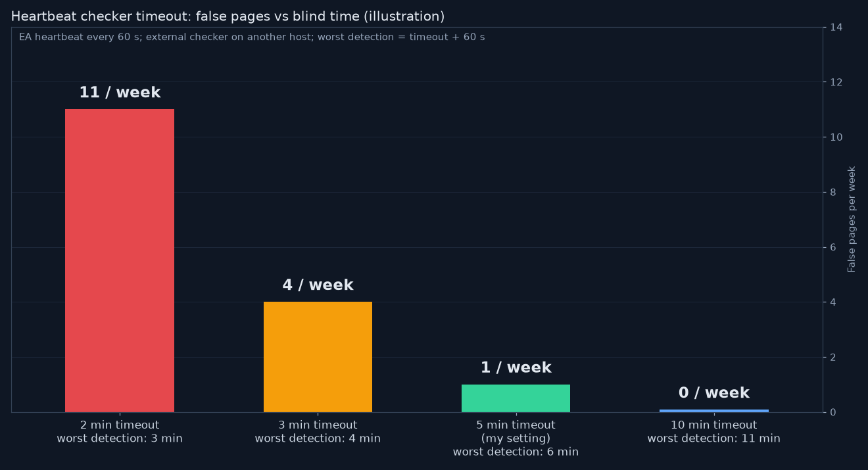Click the 'False pages per week' axis title
The width and height of the screenshot is (868, 470).
tap(852, 219)
